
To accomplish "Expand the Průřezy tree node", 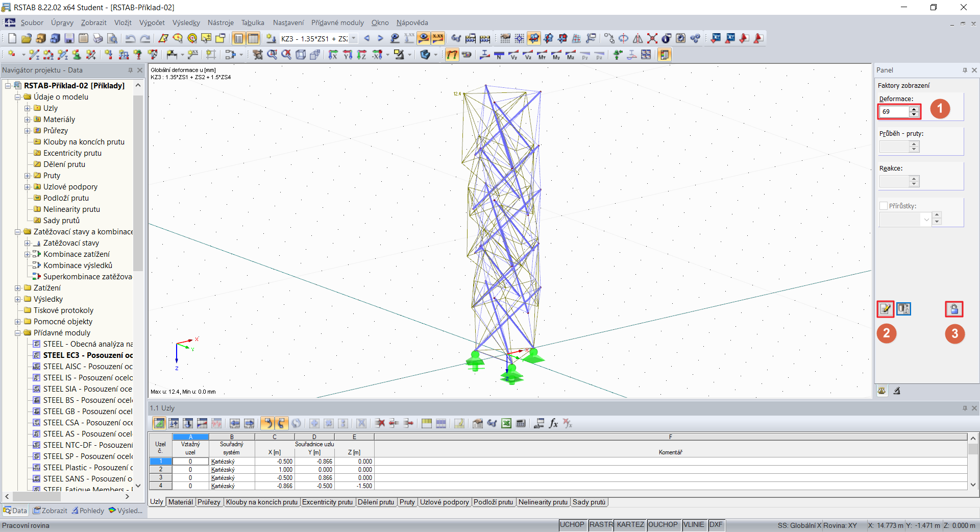I will click(x=28, y=131).
